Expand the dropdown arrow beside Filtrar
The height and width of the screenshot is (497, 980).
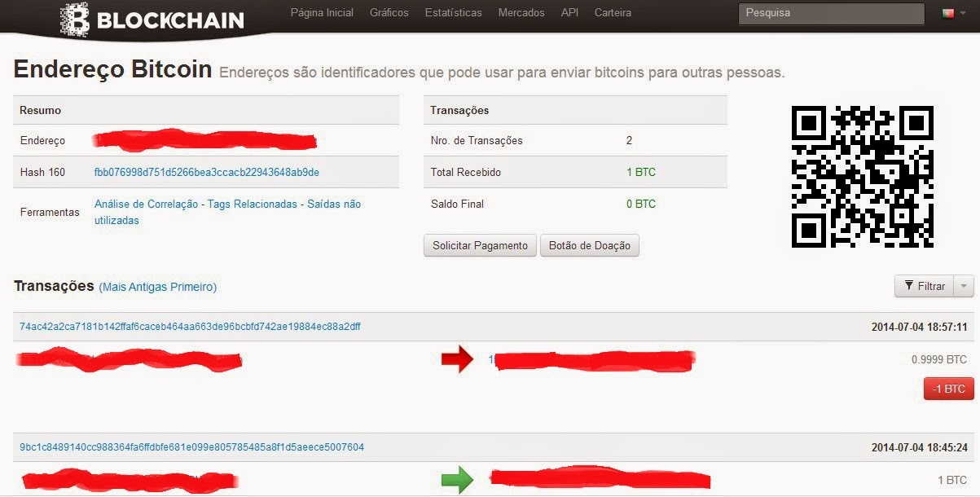tap(965, 286)
